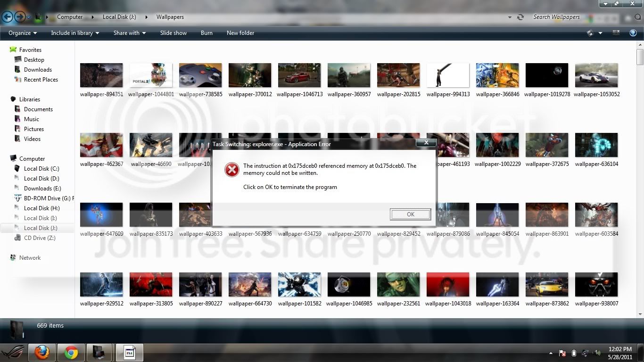Screen dimensions: 644x362
Task: Open Google Chrome from the taskbar
Action: [x=71, y=353]
